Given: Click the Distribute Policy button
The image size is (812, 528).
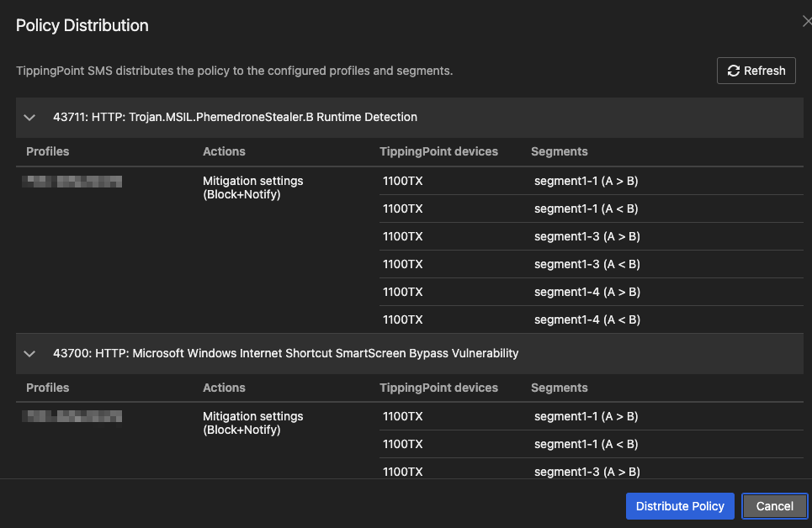Looking at the screenshot, I should click(679, 506).
